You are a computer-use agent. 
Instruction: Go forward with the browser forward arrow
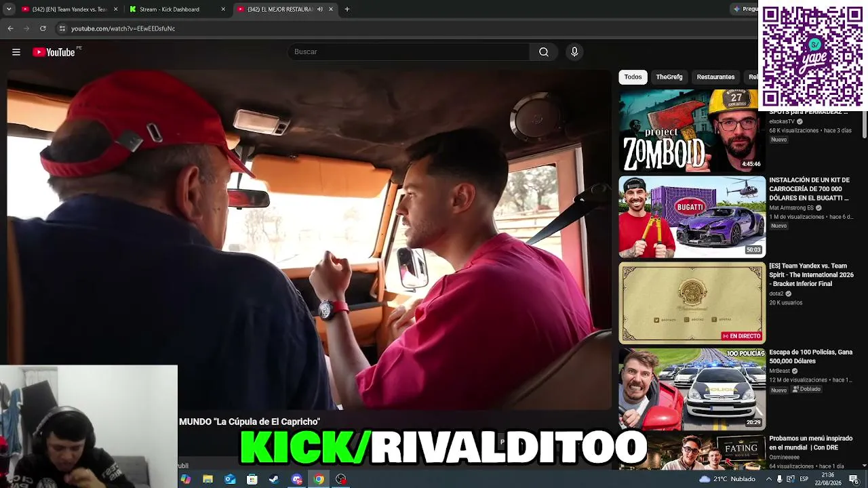[x=26, y=28]
